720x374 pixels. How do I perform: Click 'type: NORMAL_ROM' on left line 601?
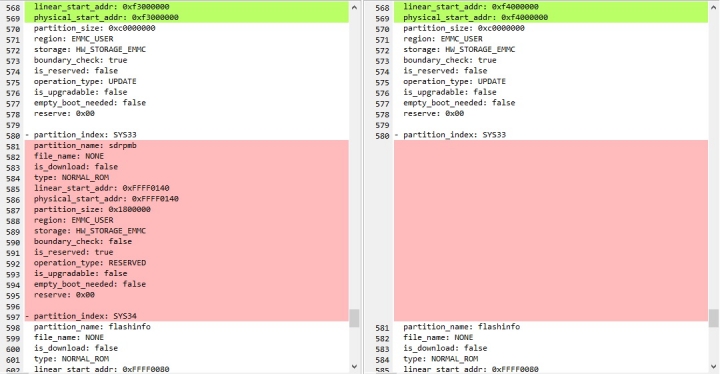(x=71, y=359)
